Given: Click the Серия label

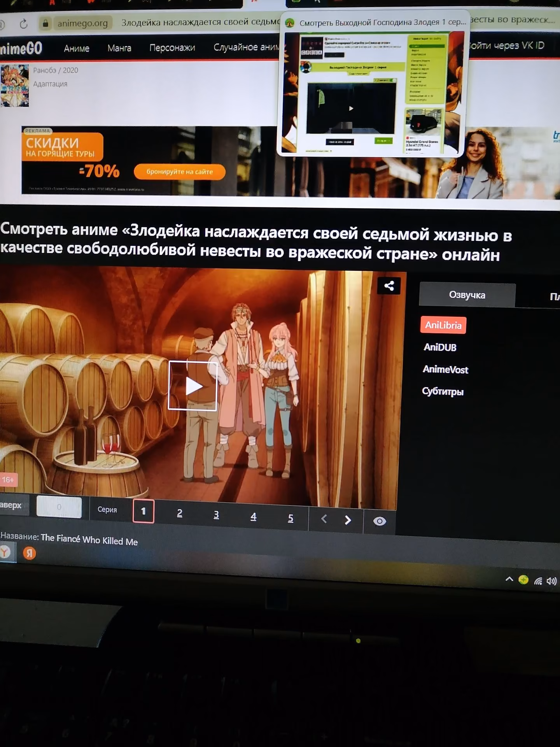Looking at the screenshot, I should click(107, 509).
